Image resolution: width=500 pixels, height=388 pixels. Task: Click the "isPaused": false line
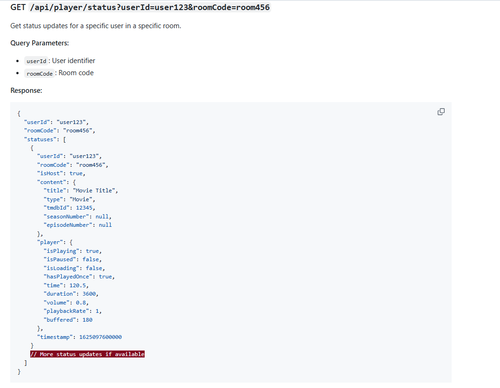click(73, 259)
